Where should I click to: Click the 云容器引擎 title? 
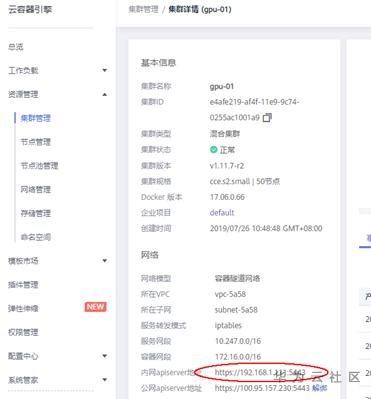[x=30, y=9]
